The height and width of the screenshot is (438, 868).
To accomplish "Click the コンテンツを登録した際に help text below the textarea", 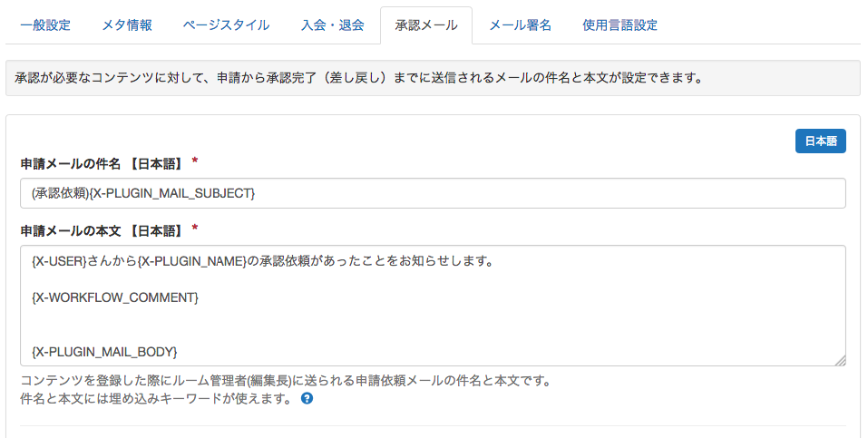I will pos(285,380).
